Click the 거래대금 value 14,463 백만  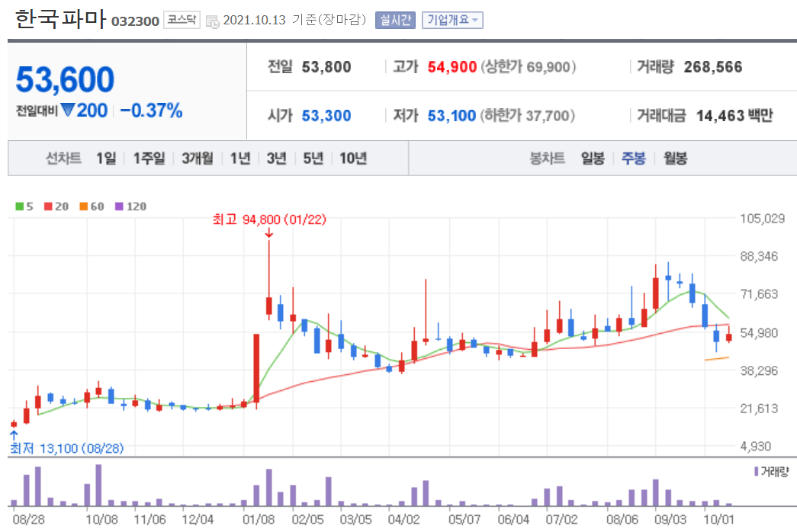tap(734, 116)
